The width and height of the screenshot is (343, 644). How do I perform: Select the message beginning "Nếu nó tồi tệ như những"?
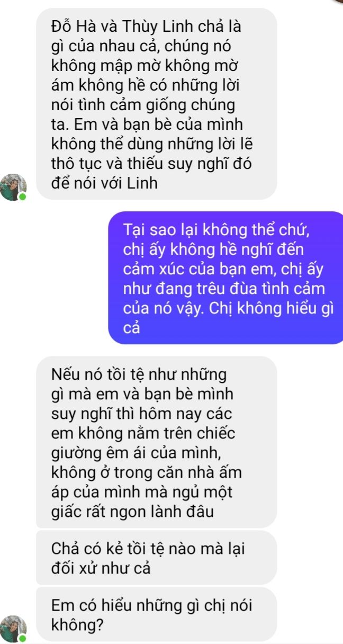[x=157, y=442]
